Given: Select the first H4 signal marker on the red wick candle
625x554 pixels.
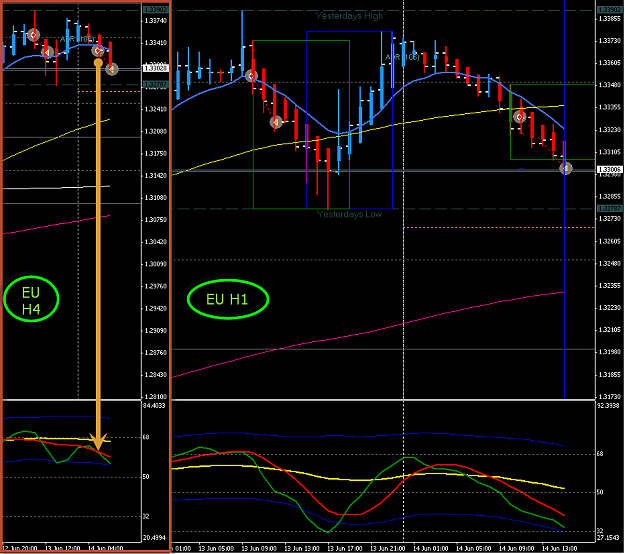Looking at the screenshot, I should click(x=34, y=35).
